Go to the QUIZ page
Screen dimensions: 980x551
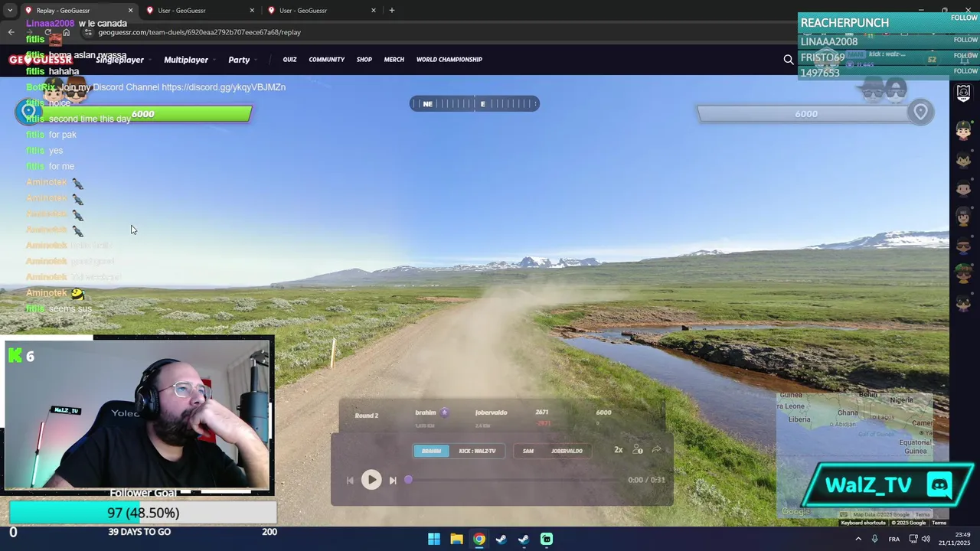(x=289, y=60)
